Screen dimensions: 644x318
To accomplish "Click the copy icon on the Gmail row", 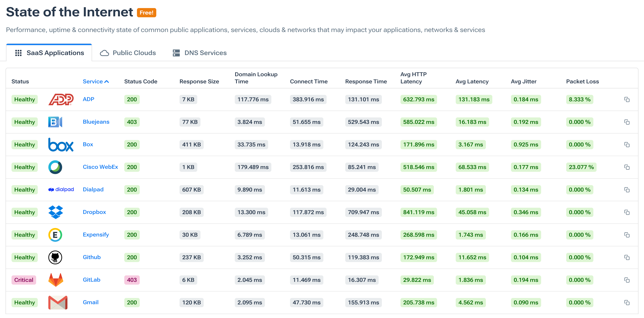I will point(627,303).
